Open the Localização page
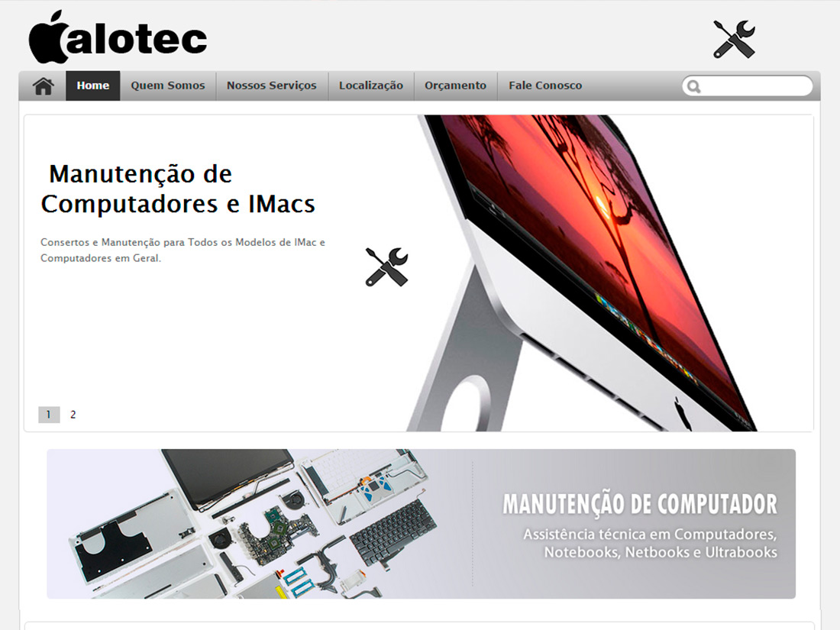The image size is (840, 630). [x=370, y=86]
